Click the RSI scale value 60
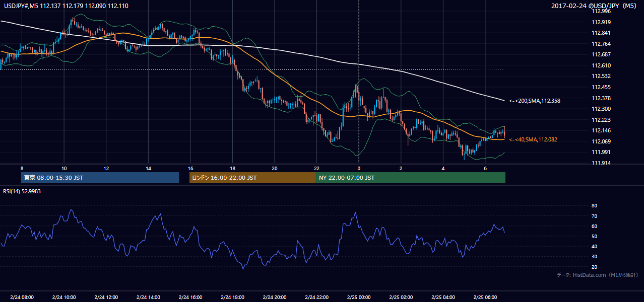644x302 pixels. click(594, 226)
